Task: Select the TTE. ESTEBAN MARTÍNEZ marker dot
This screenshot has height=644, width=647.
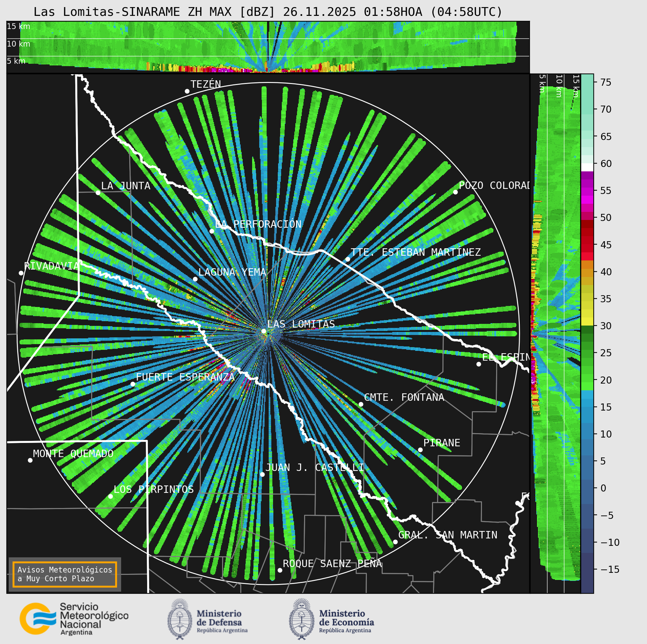Action: pos(348,259)
